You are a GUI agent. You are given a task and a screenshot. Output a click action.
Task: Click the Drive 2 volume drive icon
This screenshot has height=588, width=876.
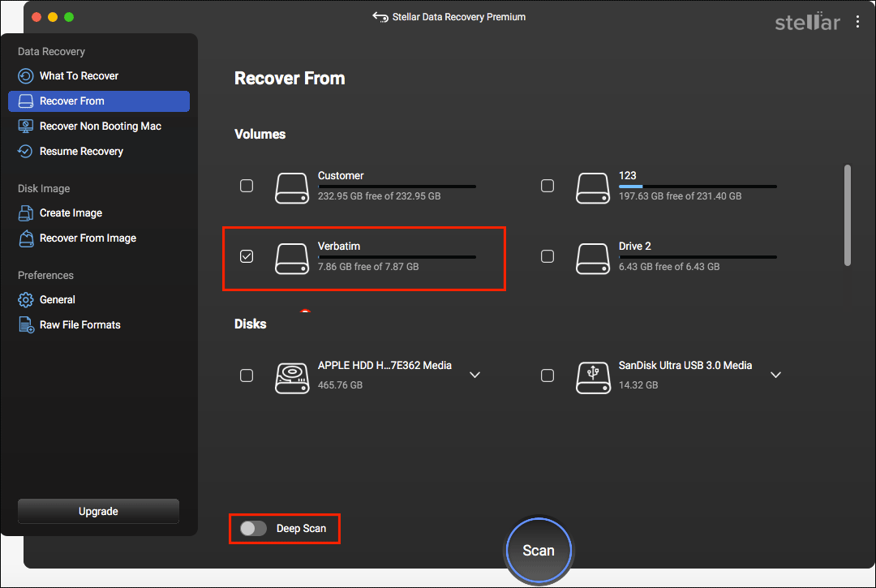593,259
